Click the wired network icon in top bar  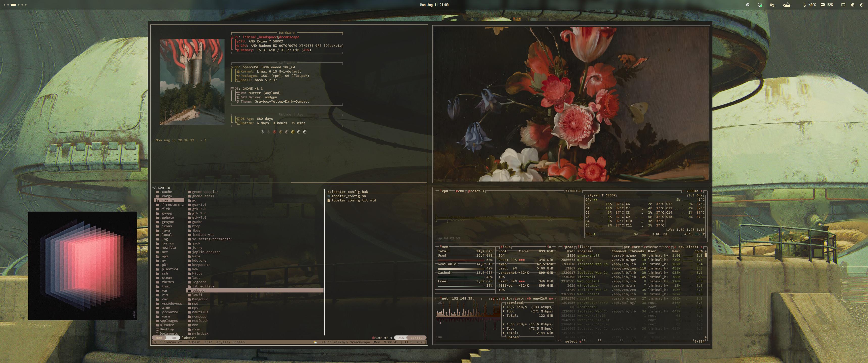843,5
